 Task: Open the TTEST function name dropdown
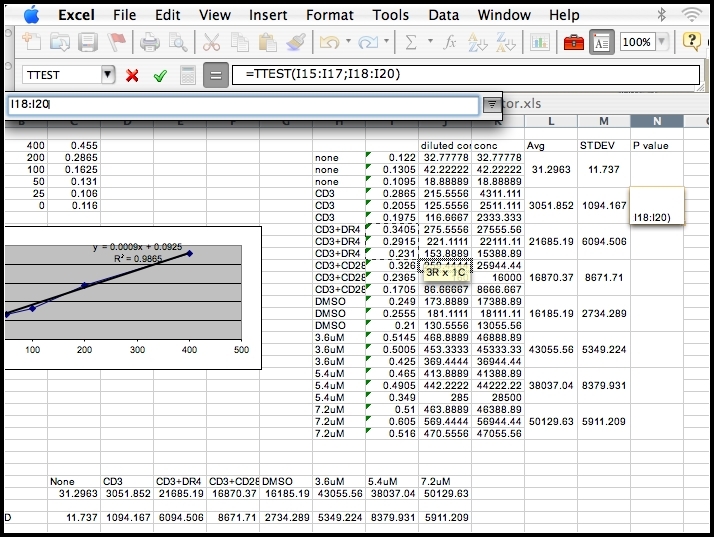click(x=107, y=75)
